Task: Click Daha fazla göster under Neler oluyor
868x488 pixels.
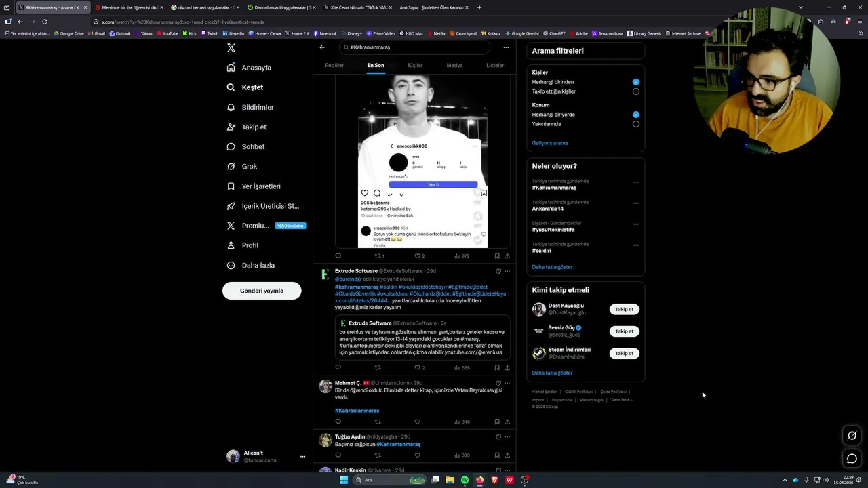Action: [x=552, y=267]
